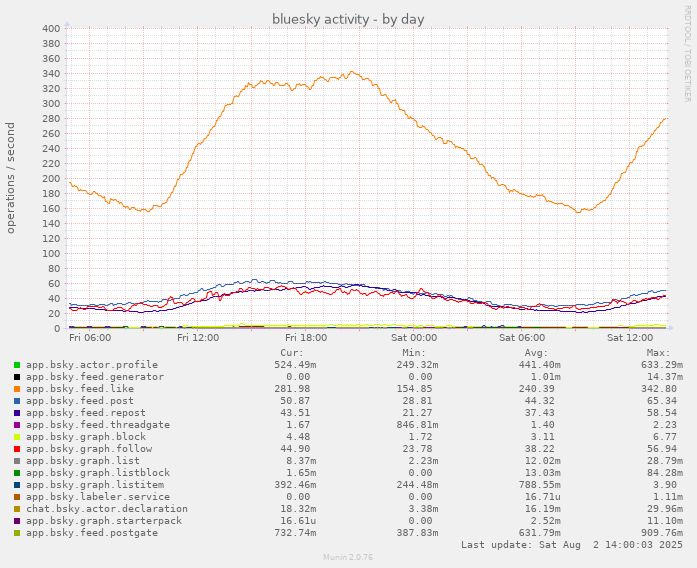Click the app.bsky.graph.listitem legend swatch

coord(17,485)
